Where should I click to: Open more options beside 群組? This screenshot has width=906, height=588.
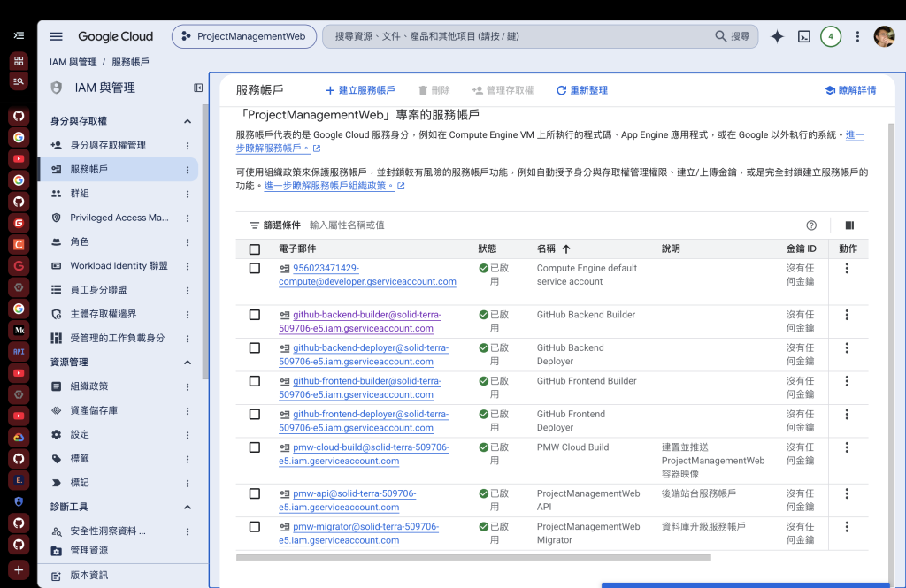coord(188,194)
